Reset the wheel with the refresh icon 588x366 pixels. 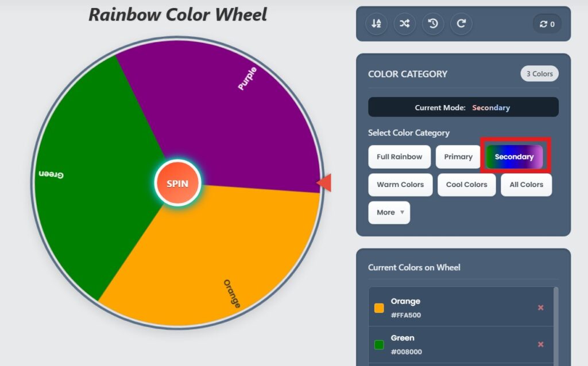coord(461,24)
